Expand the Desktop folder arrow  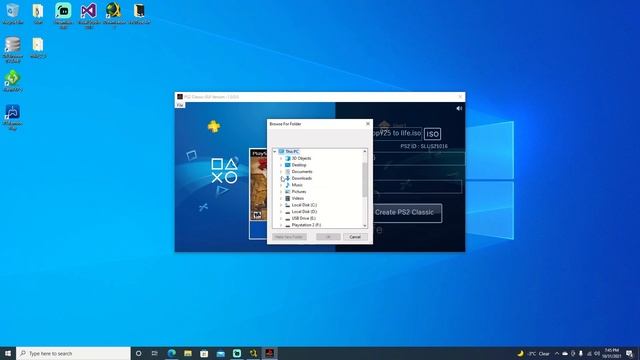[281, 165]
